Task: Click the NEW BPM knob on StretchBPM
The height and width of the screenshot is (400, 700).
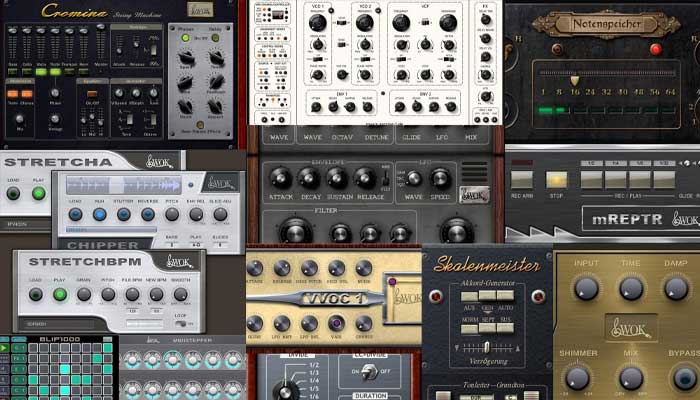Action: pos(156,294)
